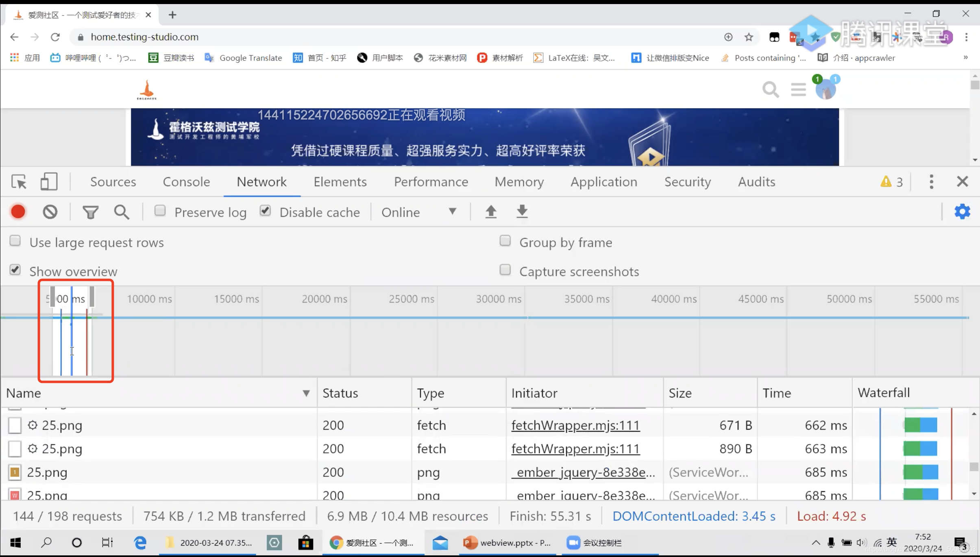This screenshot has width=980, height=557.
Task: Open fetchWrapper.mjs:111 initiator link
Action: [x=575, y=425]
